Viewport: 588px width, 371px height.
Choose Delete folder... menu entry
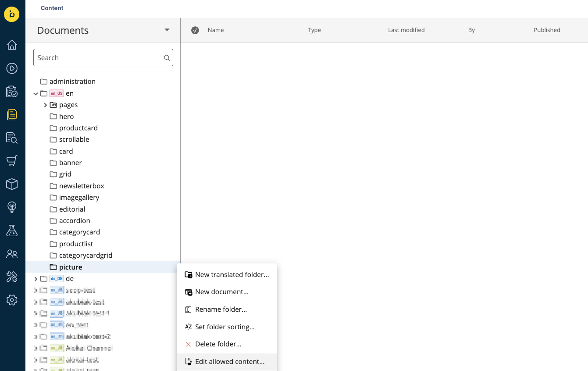click(227, 344)
